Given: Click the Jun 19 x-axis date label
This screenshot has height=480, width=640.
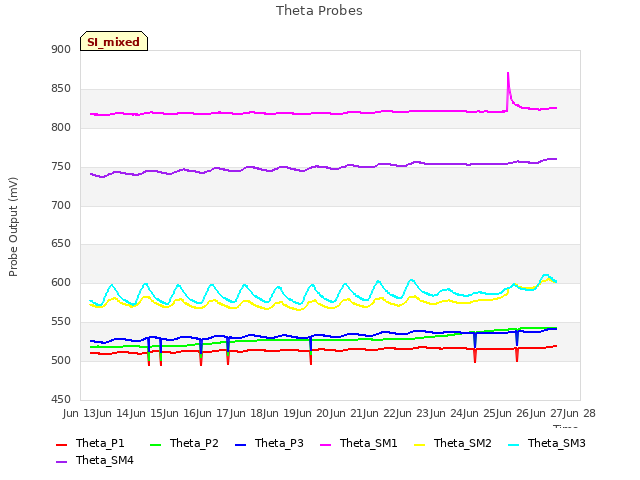Looking at the screenshot, I should [281, 413].
